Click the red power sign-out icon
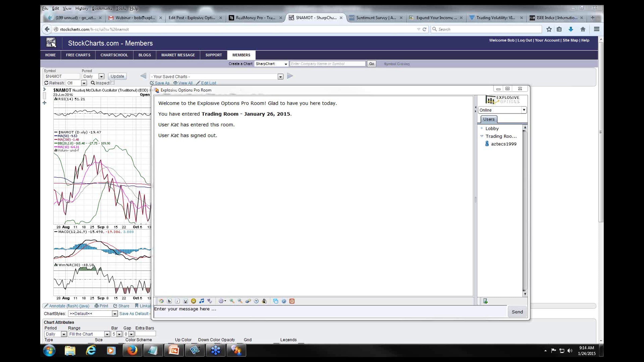644x362 pixels. [292, 301]
